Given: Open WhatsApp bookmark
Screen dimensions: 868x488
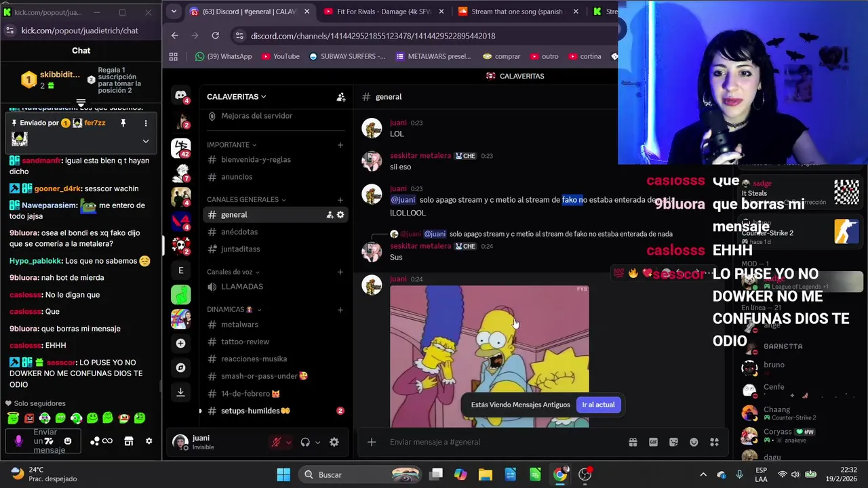Looking at the screenshot, I should pyautogui.click(x=223, y=56).
